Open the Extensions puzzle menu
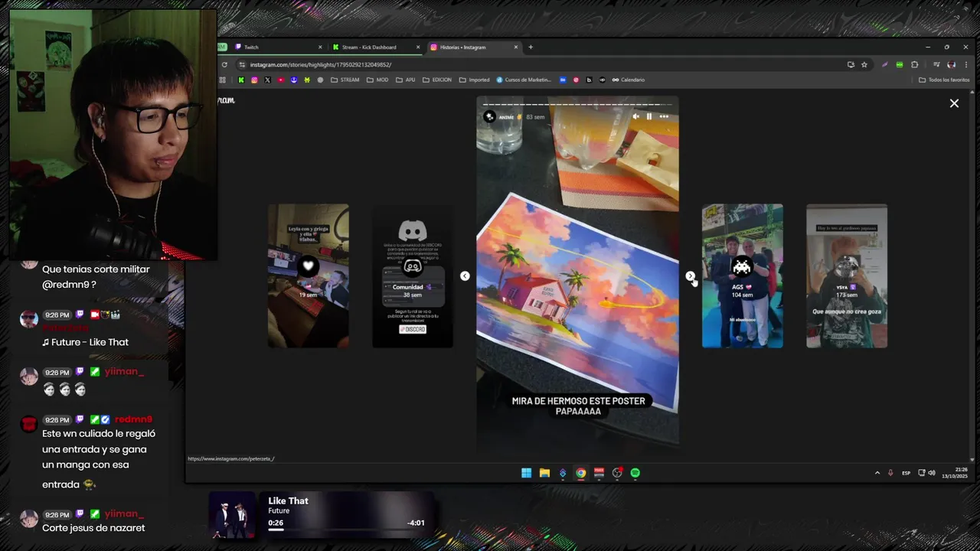This screenshot has width=980, height=551. (914, 65)
